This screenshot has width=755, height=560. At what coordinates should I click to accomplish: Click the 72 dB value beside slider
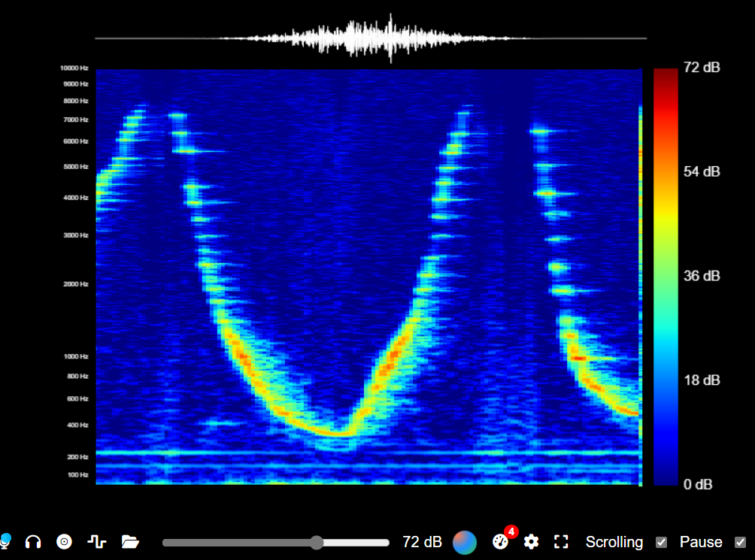click(423, 542)
